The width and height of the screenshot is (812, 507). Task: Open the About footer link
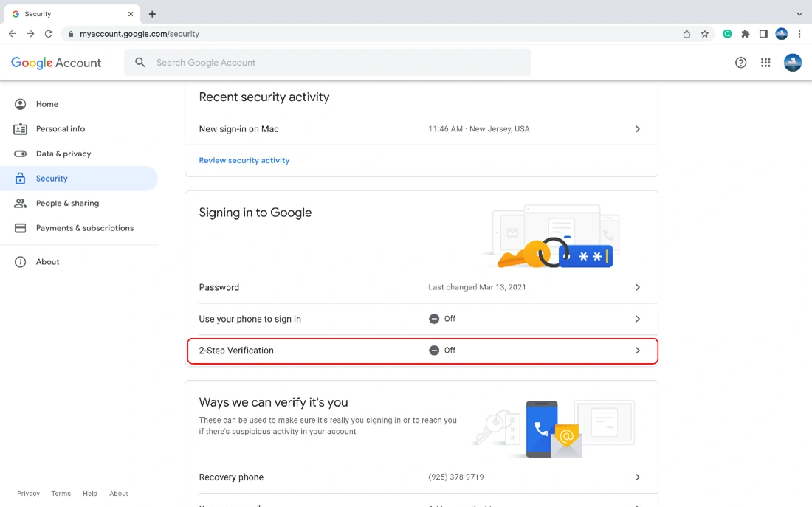pos(119,494)
